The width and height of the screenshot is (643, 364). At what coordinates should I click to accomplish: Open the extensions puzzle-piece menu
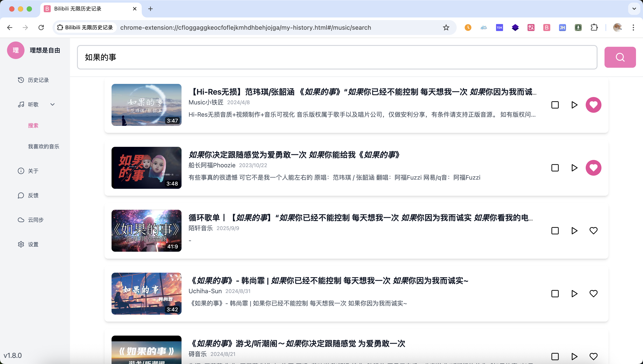point(594,28)
